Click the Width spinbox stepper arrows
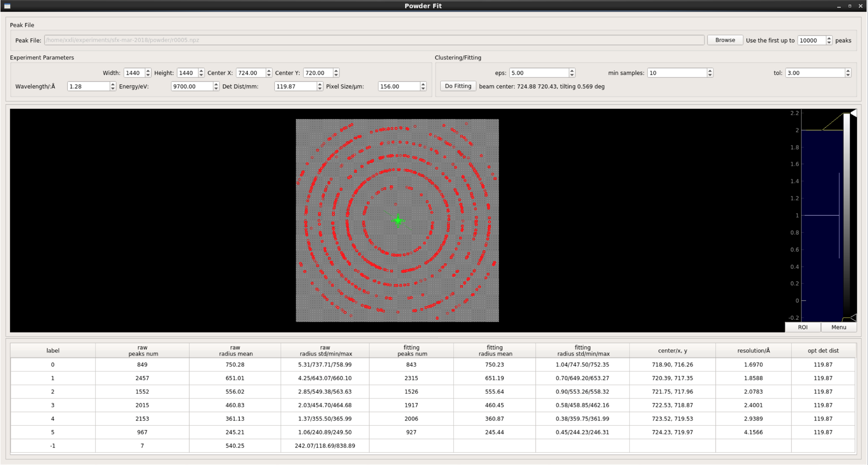The width and height of the screenshot is (868, 465). (148, 73)
